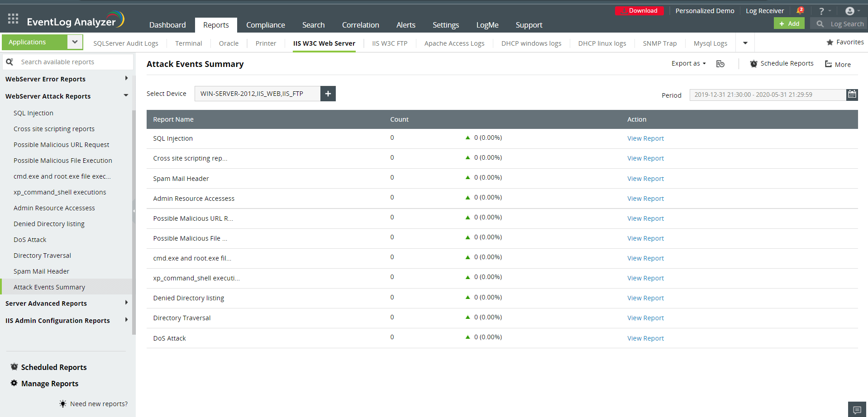Image resolution: width=868 pixels, height=417 pixels.
Task: View Report for Spam Mail Header
Action: point(645,179)
